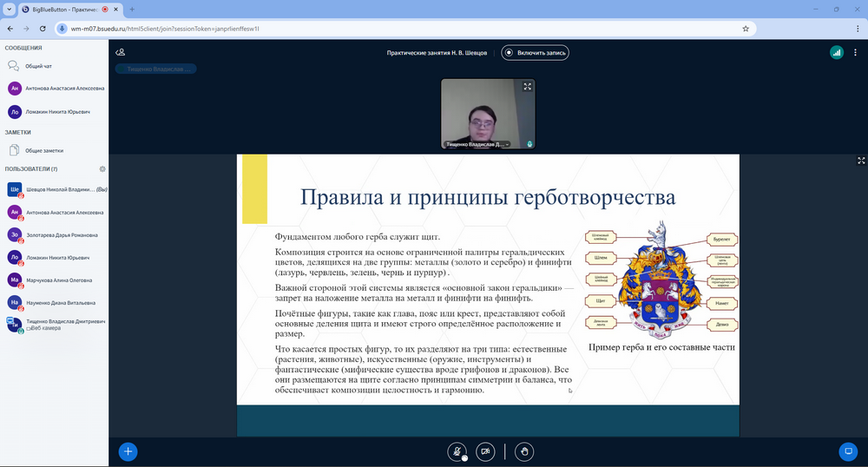Raise hand with the hand icon

click(523, 451)
